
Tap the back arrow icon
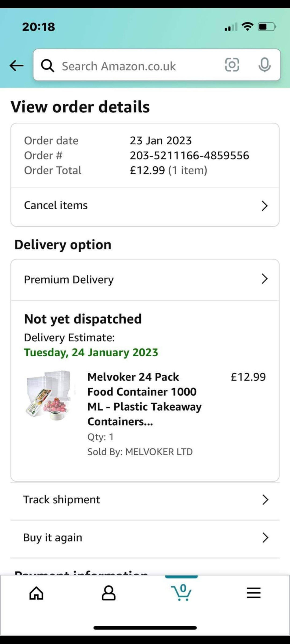click(x=16, y=65)
